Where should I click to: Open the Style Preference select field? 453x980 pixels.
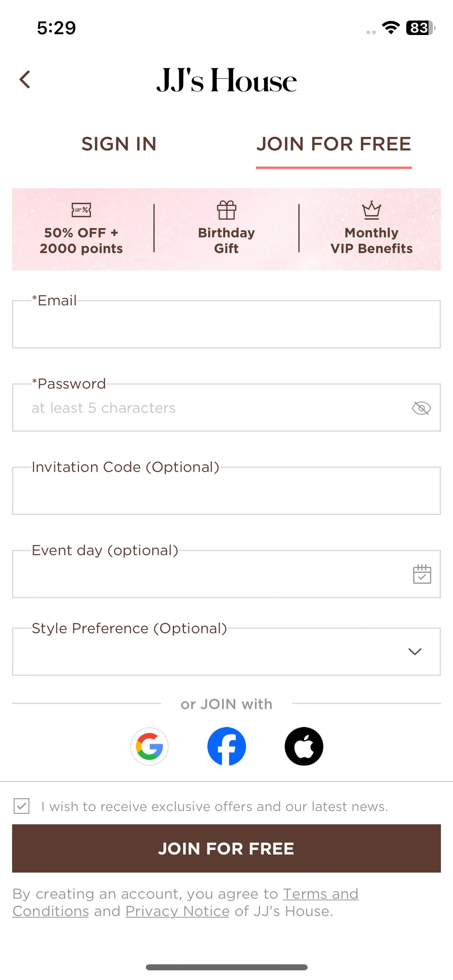click(226, 652)
